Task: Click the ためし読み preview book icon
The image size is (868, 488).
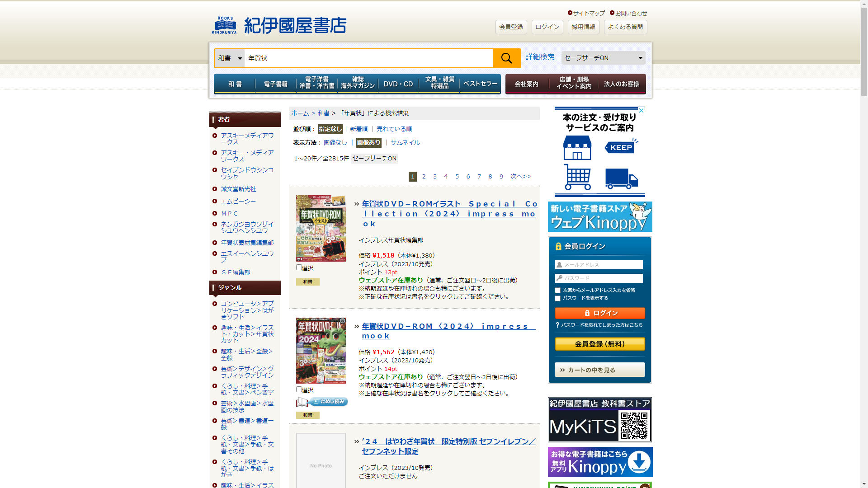Action: [x=322, y=402]
